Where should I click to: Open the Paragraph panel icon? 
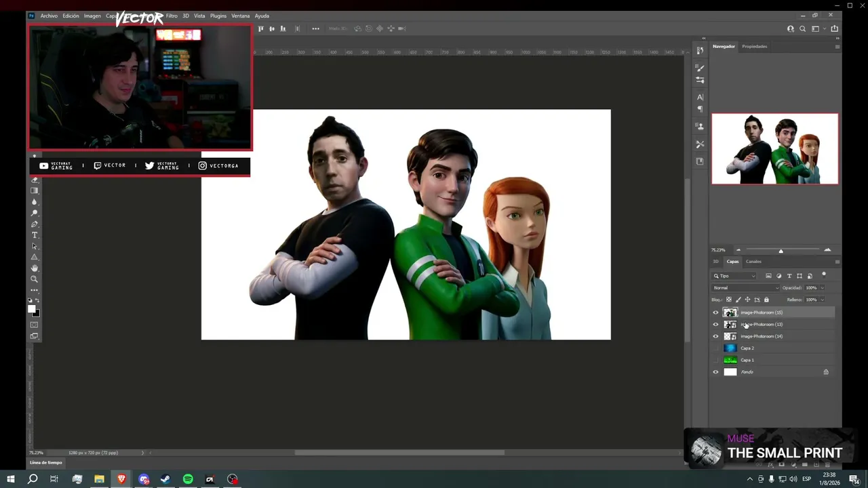pos(701,109)
